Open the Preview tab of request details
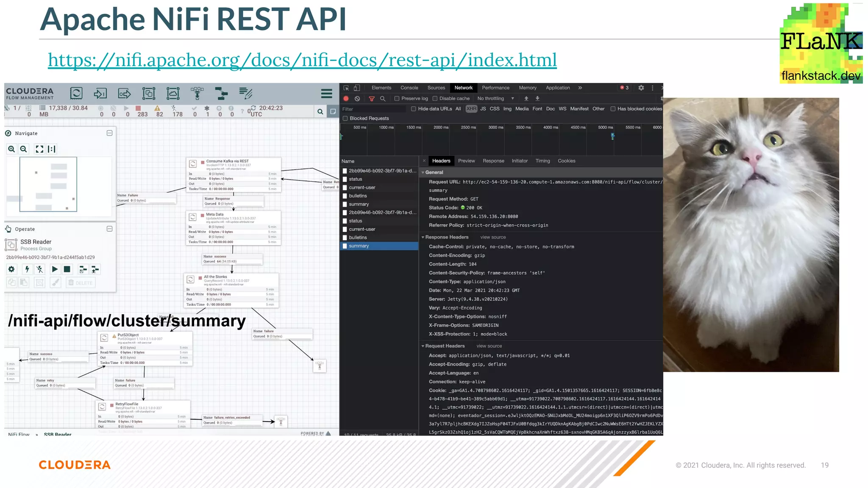 coord(466,161)
